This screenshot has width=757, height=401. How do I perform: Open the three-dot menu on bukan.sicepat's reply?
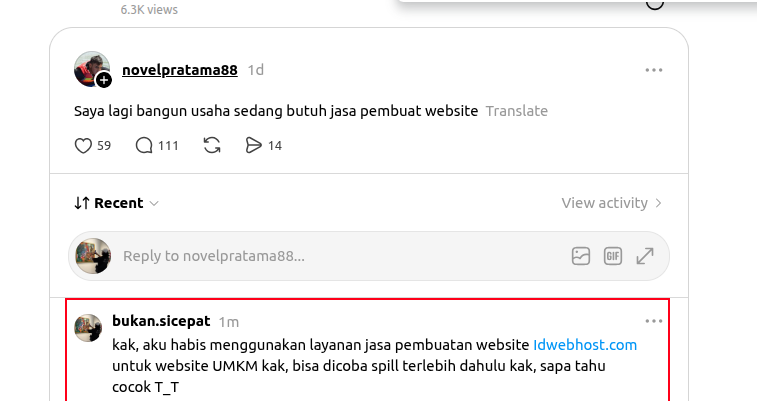(654, 321)
